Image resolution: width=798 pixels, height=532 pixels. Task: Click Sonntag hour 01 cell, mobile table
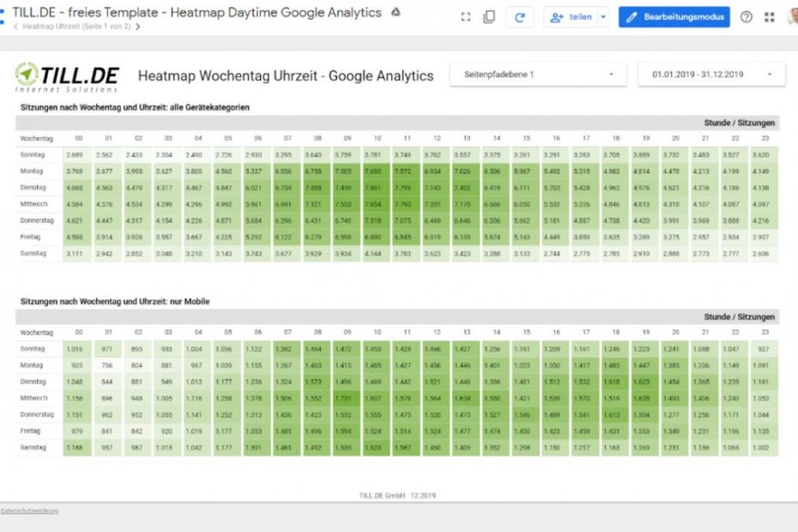pyautogui.click(x=107, y=348)
